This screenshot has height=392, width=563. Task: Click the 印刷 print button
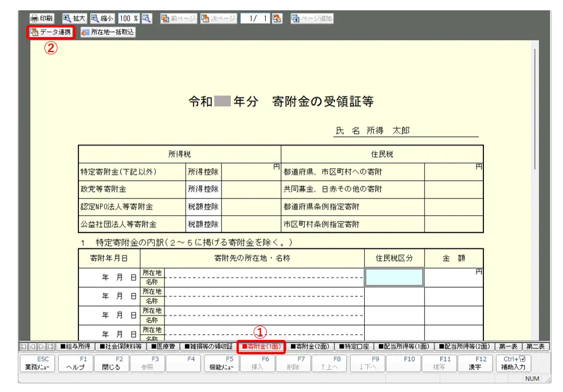[42, 18]
